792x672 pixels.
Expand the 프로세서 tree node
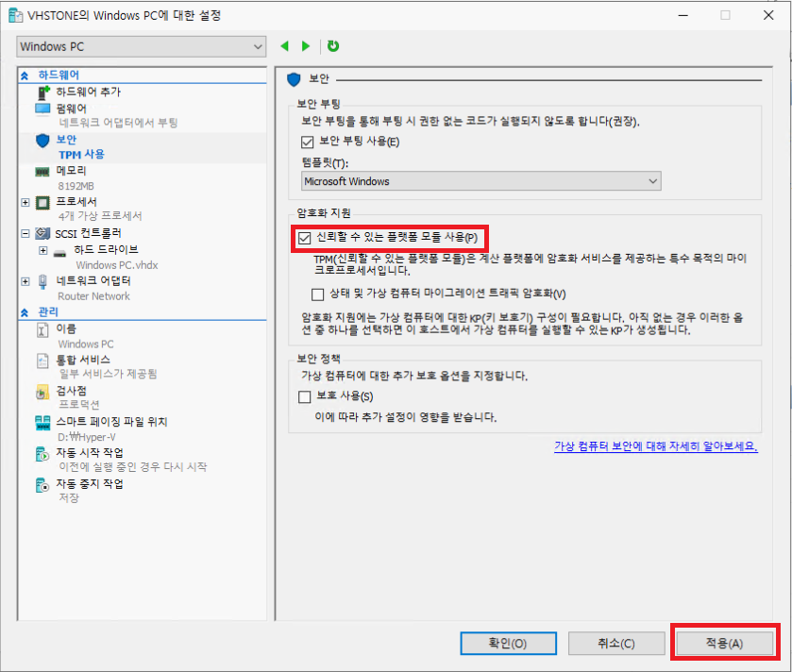25,203
